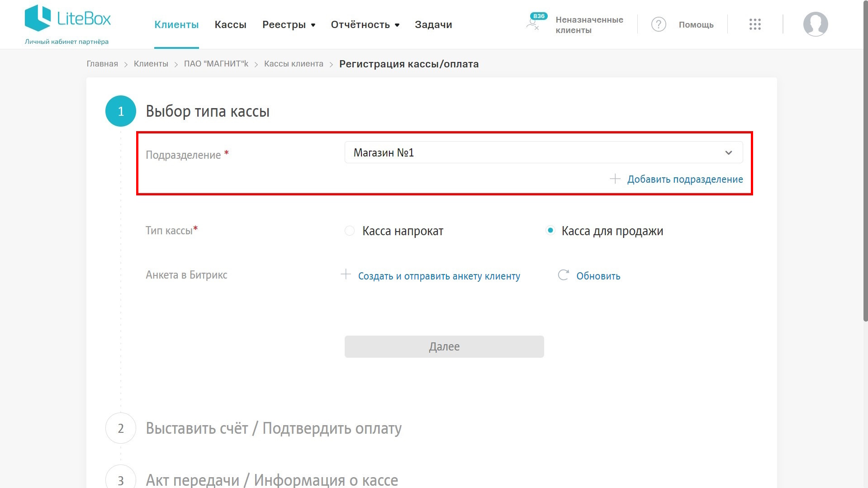The width and height of the screenshot is (868, 488).
Task: Click step 3 circle Акт передачи
Action: (x=121, y=477)
